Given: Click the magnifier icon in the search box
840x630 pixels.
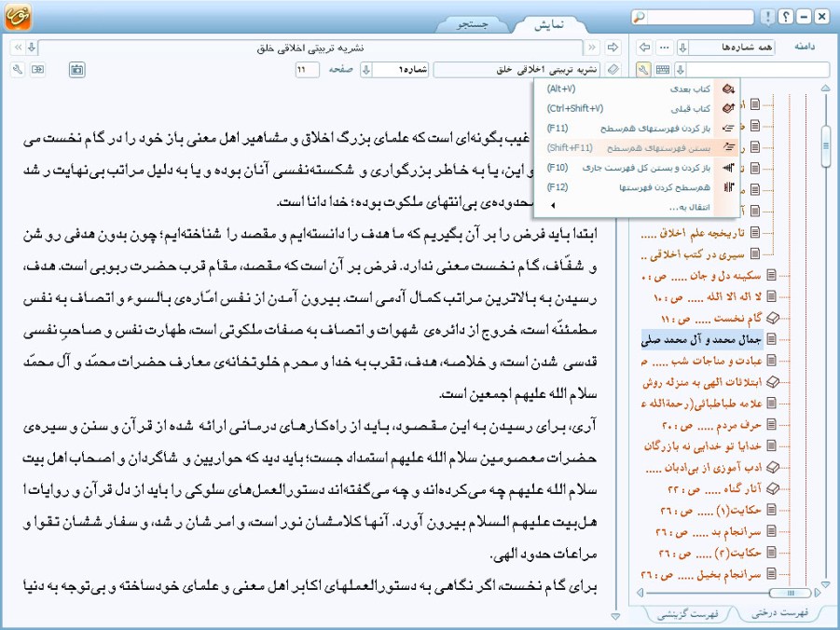Looking at the screenshot, I should 640,17.
